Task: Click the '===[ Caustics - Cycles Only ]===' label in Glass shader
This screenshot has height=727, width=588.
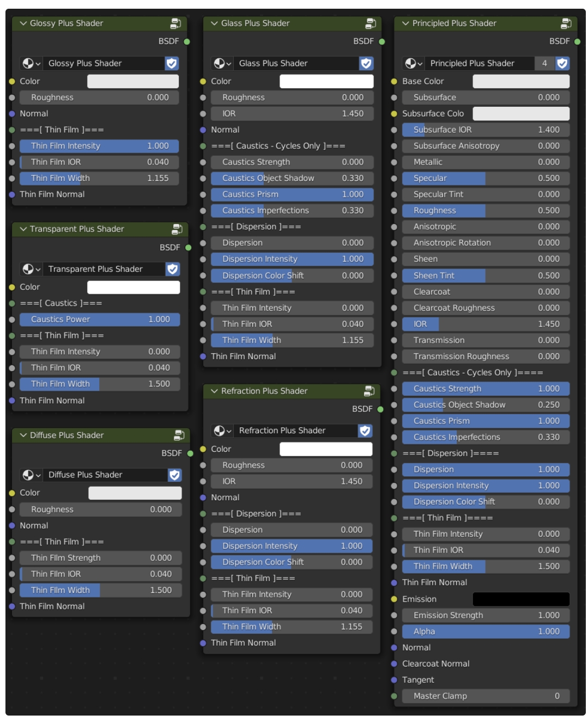Action: pos(278,146)
